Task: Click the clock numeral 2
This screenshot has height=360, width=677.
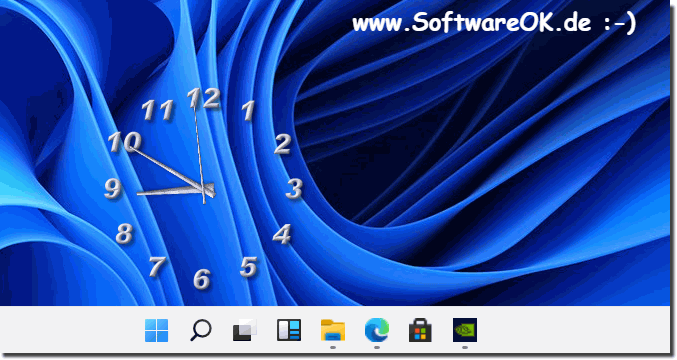Action: click(x=283, y=144)
